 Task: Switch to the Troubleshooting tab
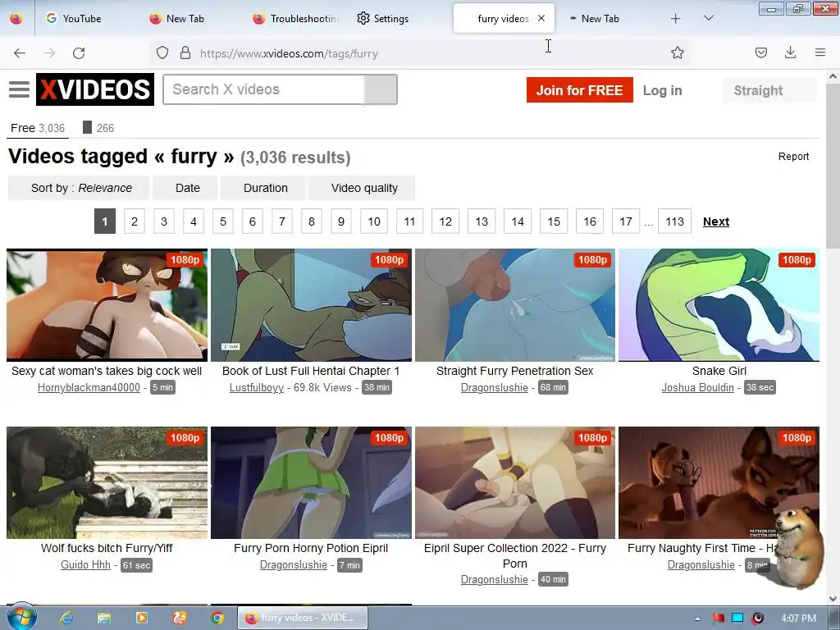(295, 19)
